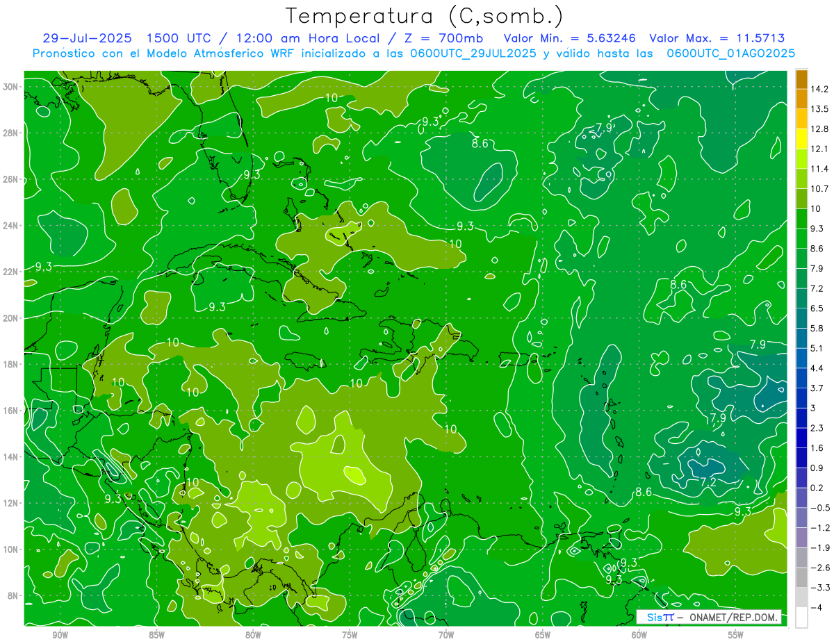Click the colorbar label "5.8"

[816, 328]
